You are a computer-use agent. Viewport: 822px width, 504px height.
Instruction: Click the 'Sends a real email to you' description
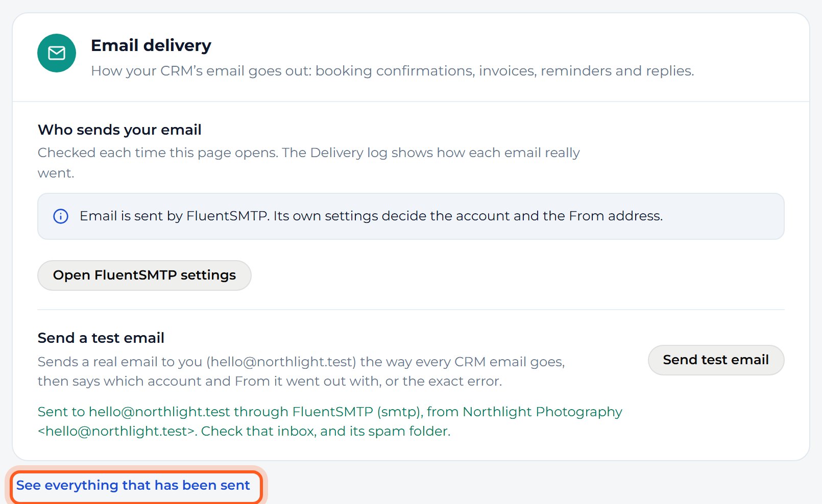pyautogui.click(x=301, y=371)
